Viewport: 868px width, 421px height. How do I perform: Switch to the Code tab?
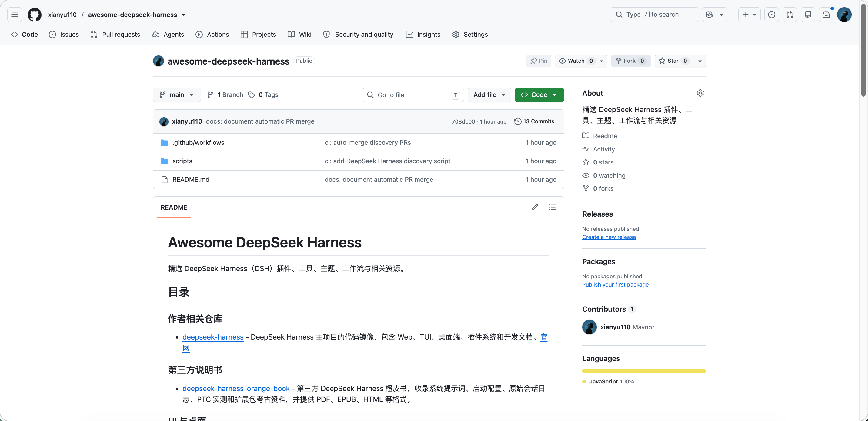pos(24,34)
